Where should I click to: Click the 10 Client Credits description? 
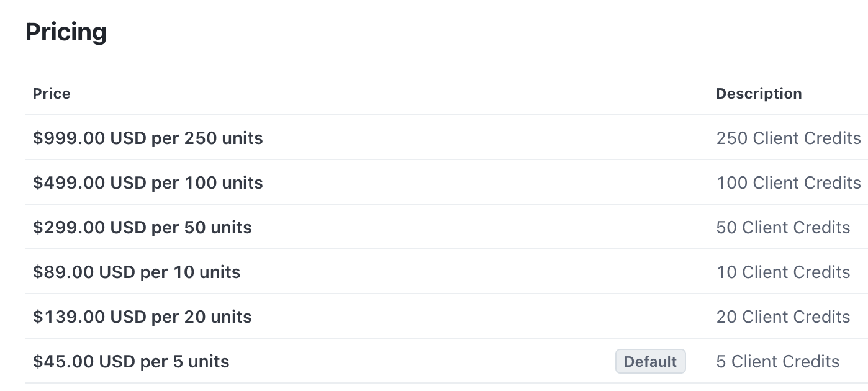pos(783,272)
